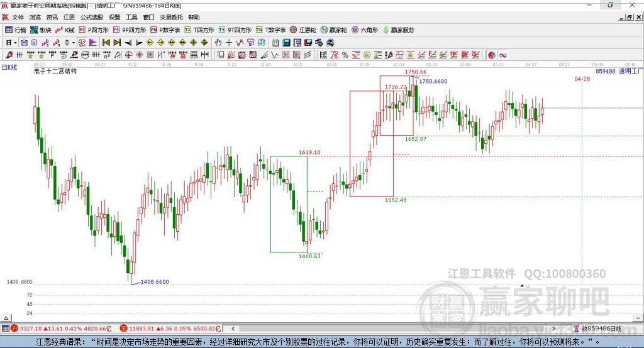Select the red polyline drawing tool

pyautogui.click(x=240, y=43)
